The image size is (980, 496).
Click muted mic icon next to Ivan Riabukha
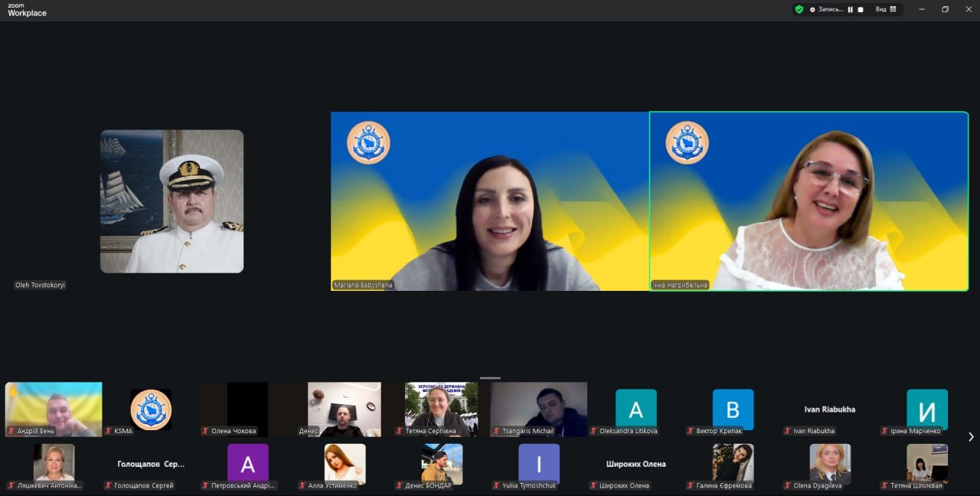pos(789,431)
